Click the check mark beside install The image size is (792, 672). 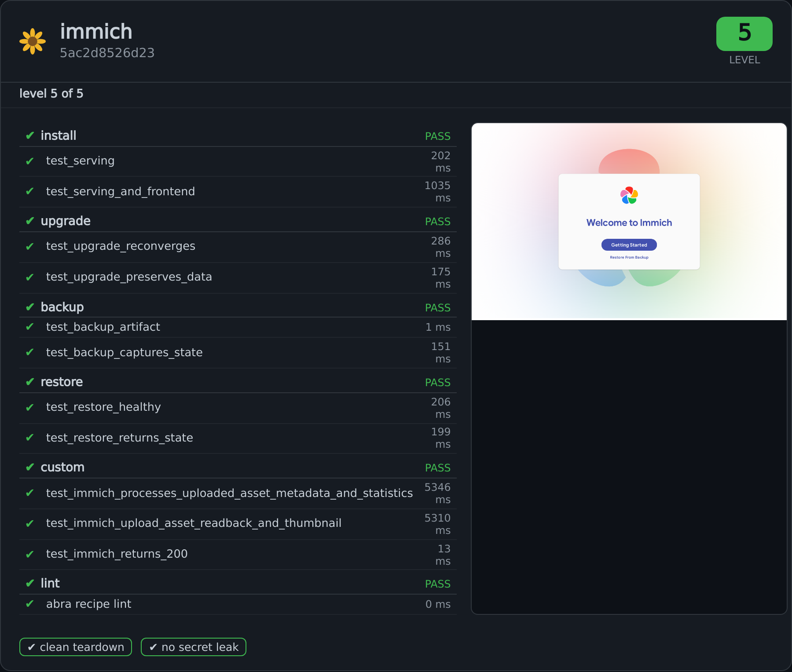[30, 135]
